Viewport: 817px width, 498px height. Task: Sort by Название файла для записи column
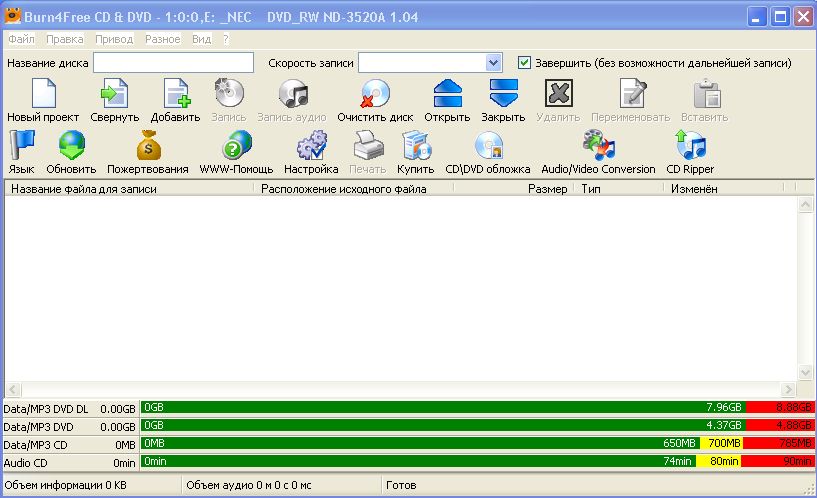point(129,189)
